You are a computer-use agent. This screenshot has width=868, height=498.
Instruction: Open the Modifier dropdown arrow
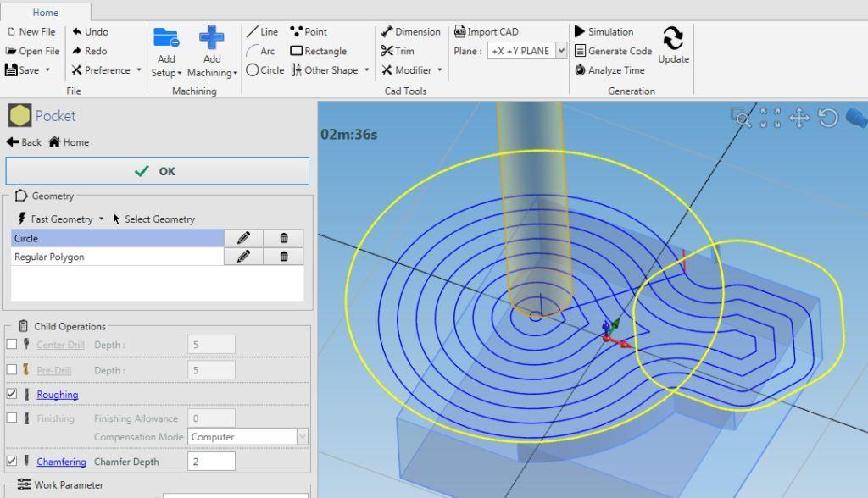point(440,70)
